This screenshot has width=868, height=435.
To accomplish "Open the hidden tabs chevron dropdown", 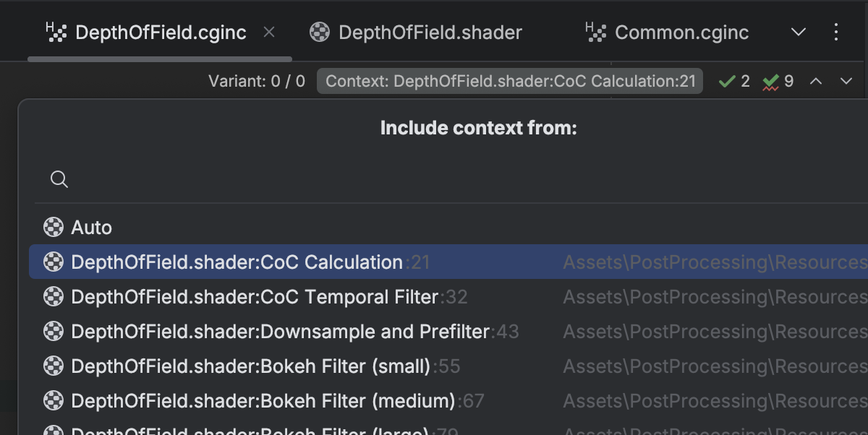I will (x=798, y=32).
